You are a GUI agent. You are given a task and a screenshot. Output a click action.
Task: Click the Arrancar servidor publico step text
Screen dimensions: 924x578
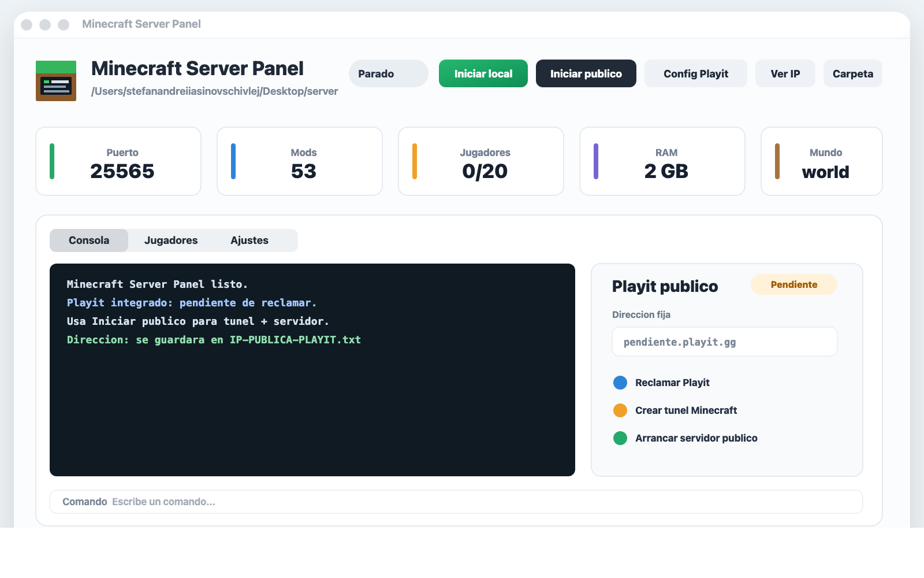click(696, 438)
